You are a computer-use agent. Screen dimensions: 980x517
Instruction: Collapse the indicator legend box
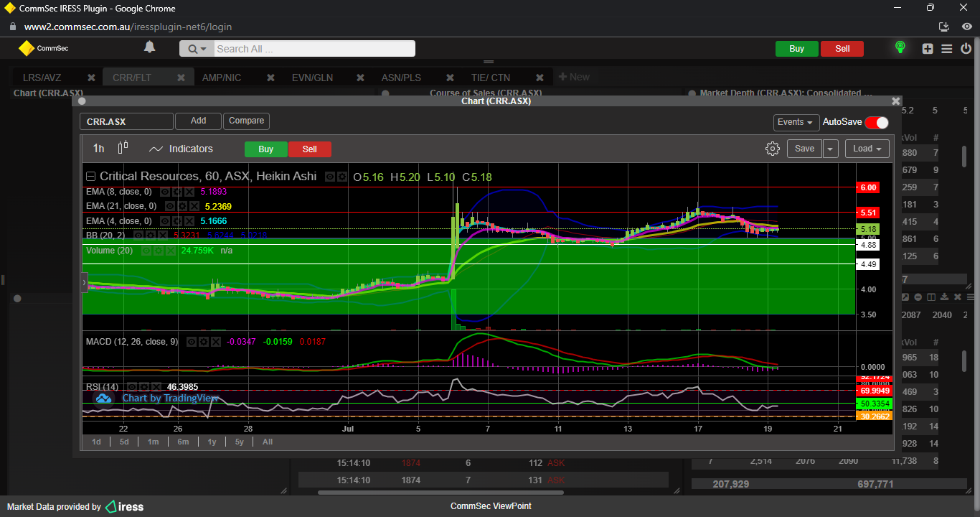point(91,177)
